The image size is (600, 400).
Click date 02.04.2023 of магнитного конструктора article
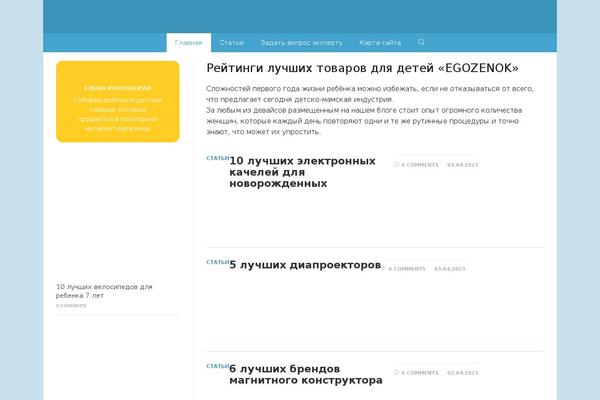point(463,372)
